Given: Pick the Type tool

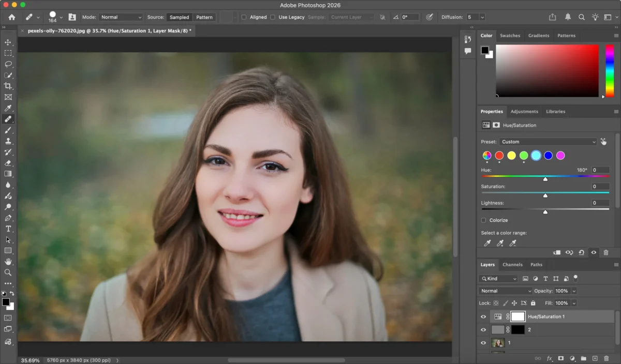Looking at the screenshot, I should coord(8,229).
